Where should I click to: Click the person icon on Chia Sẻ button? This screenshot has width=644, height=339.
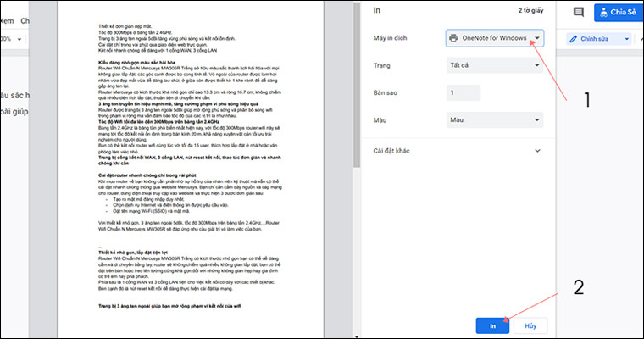[605, 12]
